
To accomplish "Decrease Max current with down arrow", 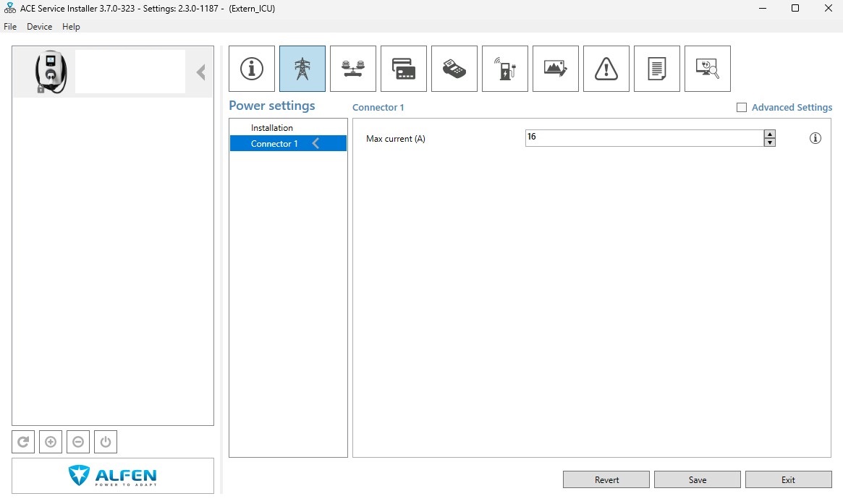I will (770, 142).
